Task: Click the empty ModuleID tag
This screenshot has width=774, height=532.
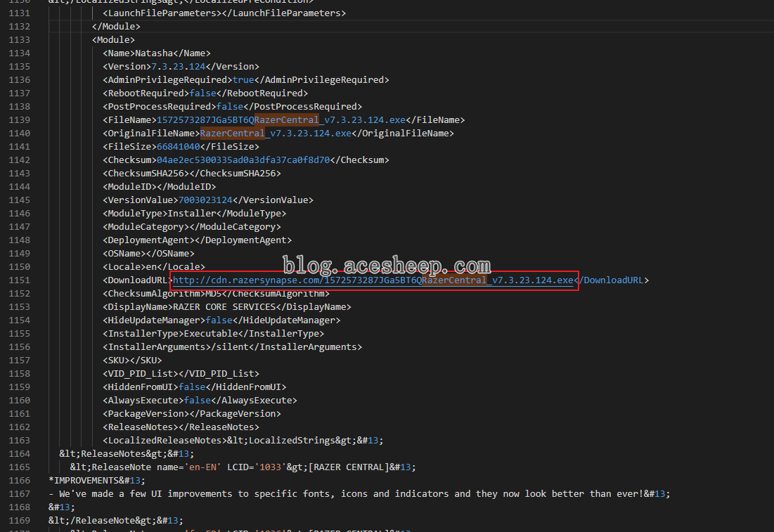Action: [x=160, y=186]
